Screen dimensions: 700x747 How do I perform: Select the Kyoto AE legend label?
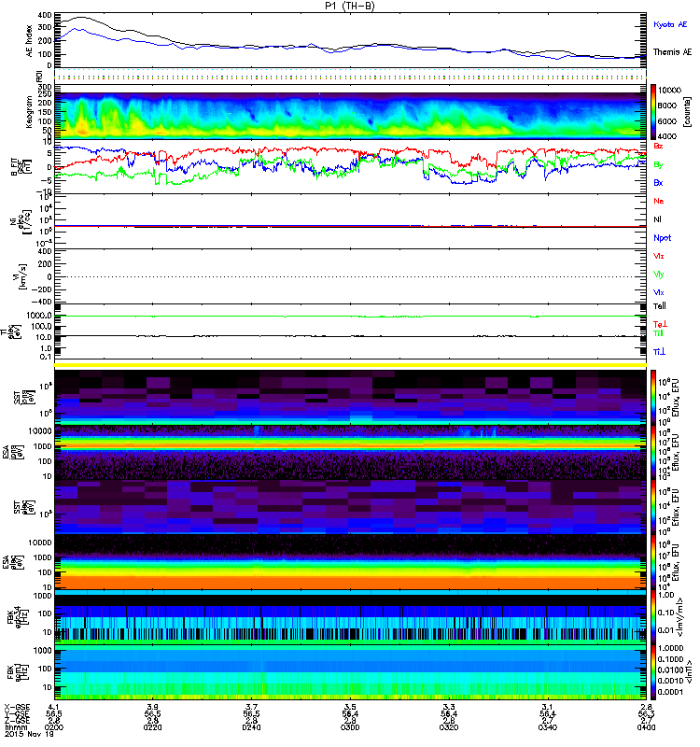[670, 24]
